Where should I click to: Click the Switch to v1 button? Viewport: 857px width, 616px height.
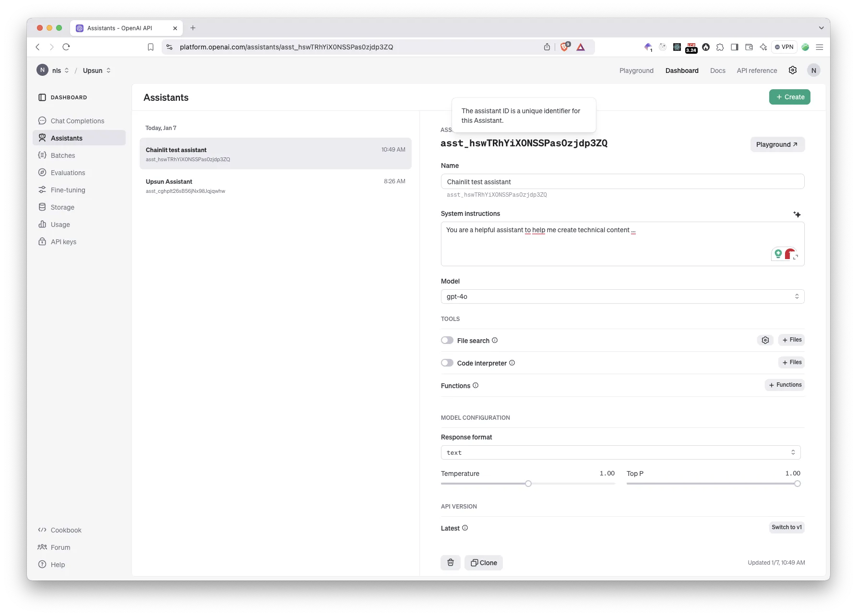point(787,527)
